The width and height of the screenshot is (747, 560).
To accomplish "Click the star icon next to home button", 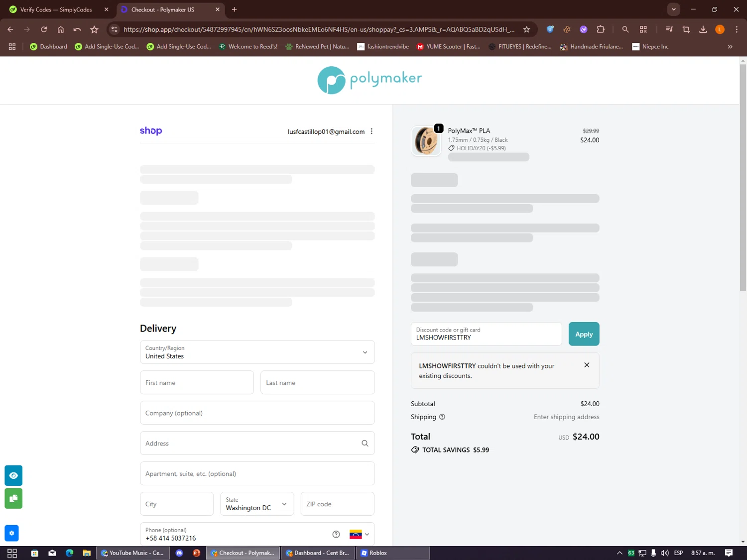I will (x=94, y=29).
